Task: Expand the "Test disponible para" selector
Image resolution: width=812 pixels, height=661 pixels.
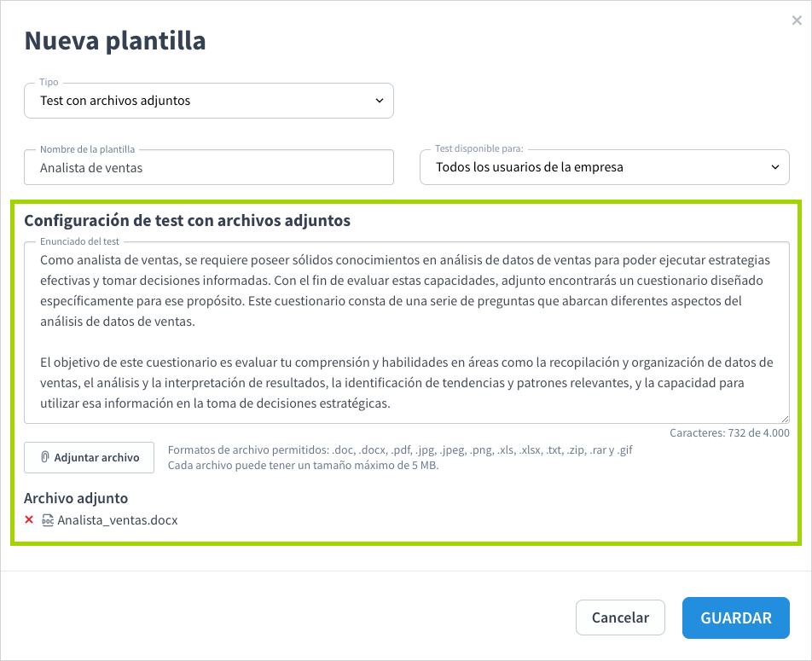Action: pyautogui.click(x=605, y=167)
